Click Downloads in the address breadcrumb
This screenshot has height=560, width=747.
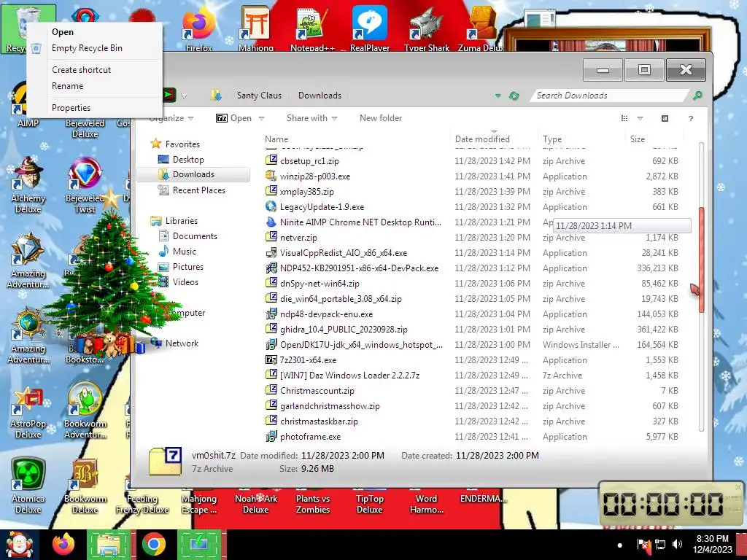(x=320, y=96)
